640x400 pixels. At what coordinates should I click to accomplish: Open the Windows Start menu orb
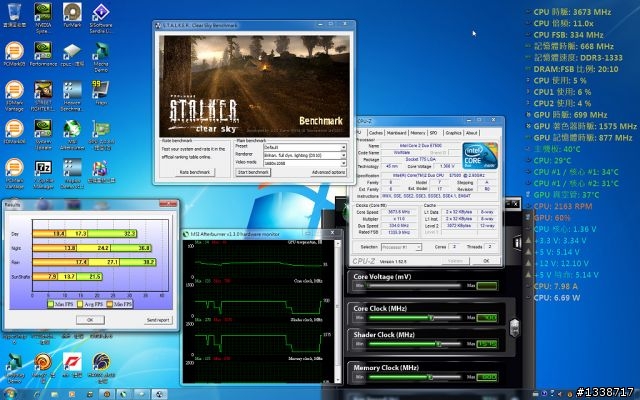pyautogui.click(x=10, y=394)
